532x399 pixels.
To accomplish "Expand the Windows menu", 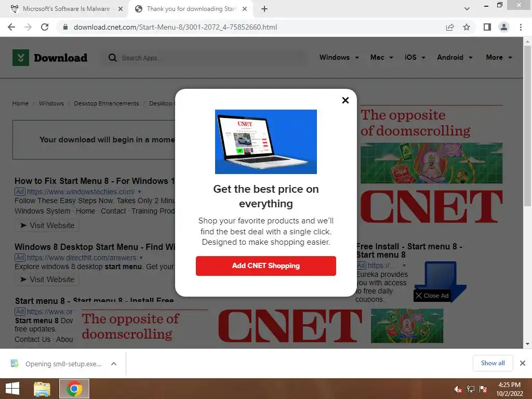I will [x=339, y=57].
